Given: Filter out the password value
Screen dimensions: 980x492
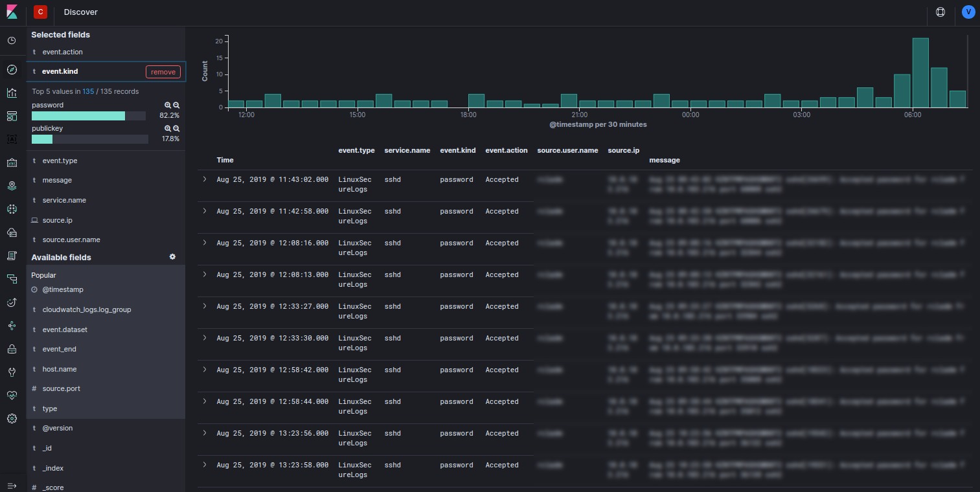Looking at the screenshot, I should (176, 105).
